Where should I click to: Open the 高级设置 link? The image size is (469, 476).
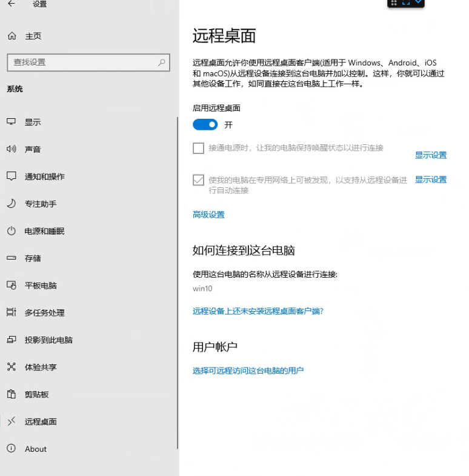pos(208,215)
